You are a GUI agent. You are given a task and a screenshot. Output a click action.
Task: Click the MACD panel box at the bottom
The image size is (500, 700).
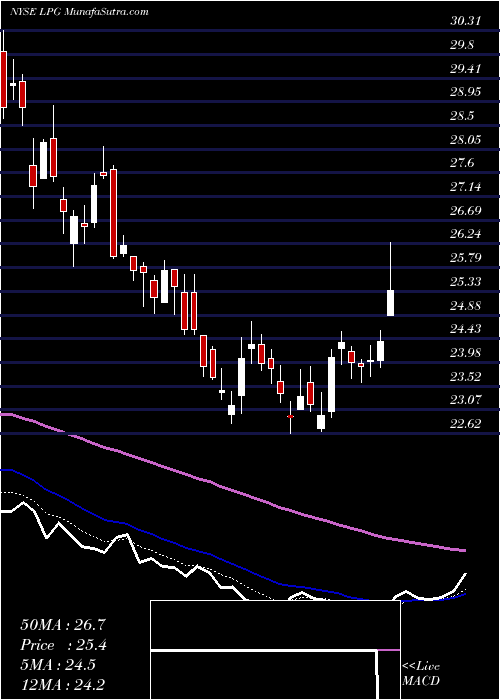(275, 650)
